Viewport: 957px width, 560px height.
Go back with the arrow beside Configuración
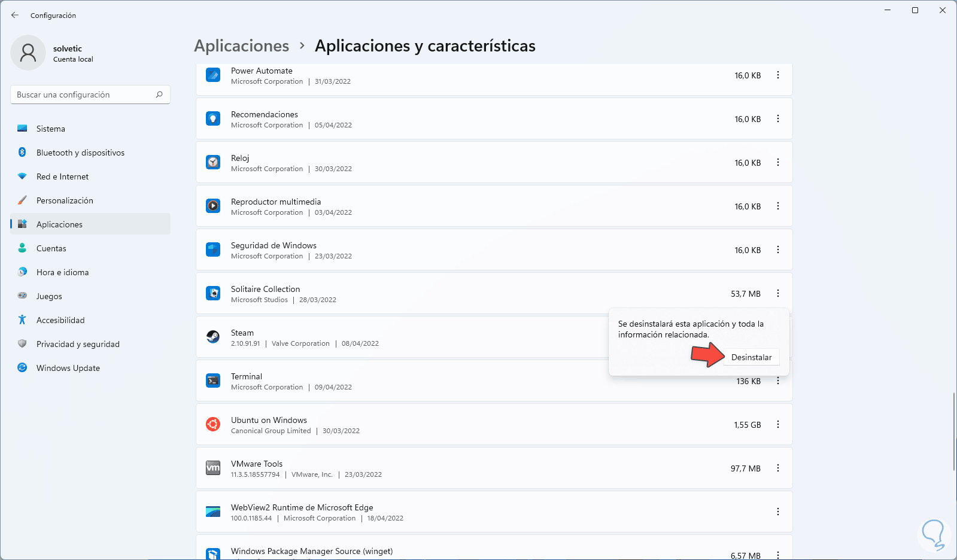(x=15, y=16)
